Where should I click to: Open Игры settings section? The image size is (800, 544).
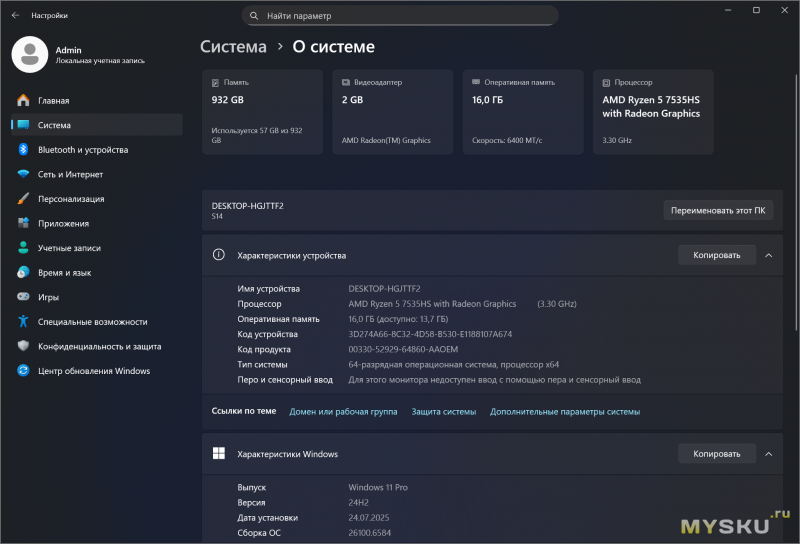(x=97, y=297)
